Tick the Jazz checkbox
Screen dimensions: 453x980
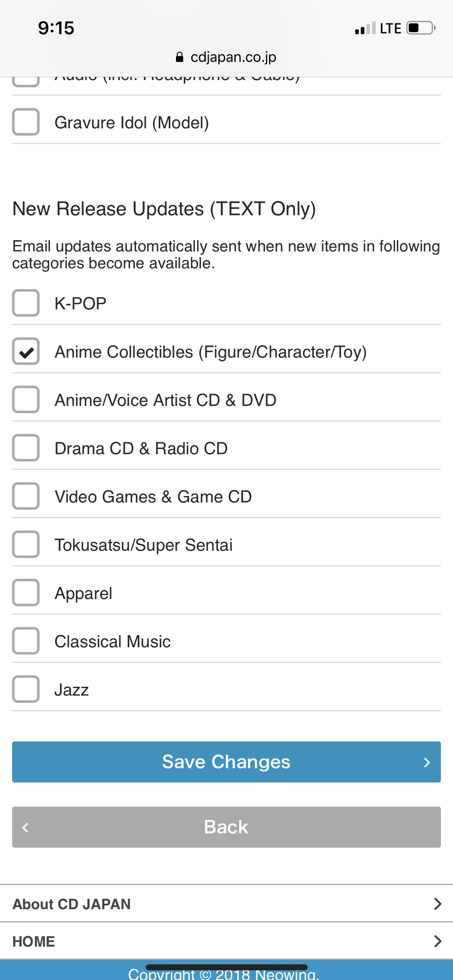coord(26,689)
